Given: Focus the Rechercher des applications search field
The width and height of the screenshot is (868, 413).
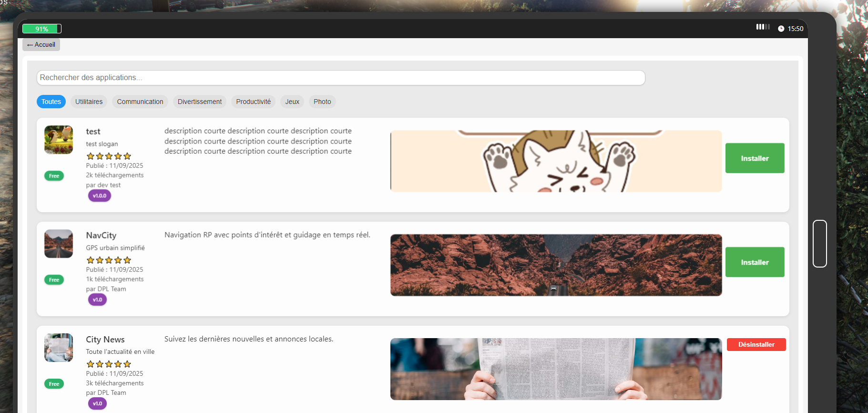Looking at the screenshot, I should (x=341, y=78).
